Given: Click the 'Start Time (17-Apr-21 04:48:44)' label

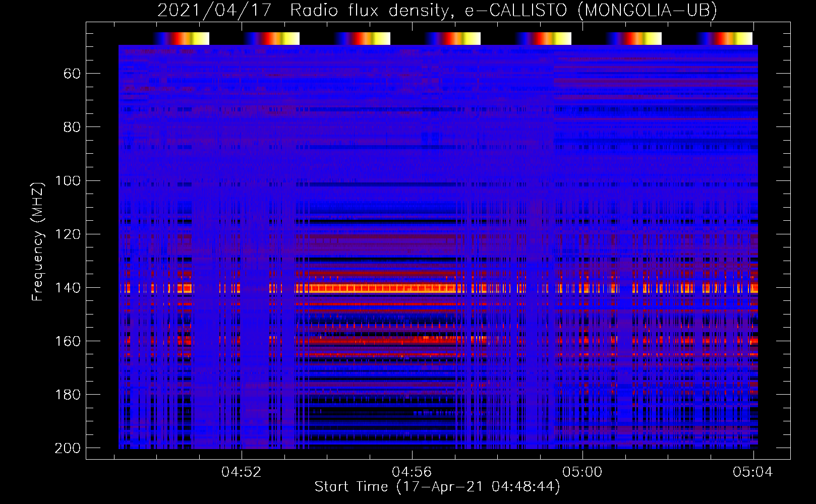Looking at the screenshot, I should [437, 487].
